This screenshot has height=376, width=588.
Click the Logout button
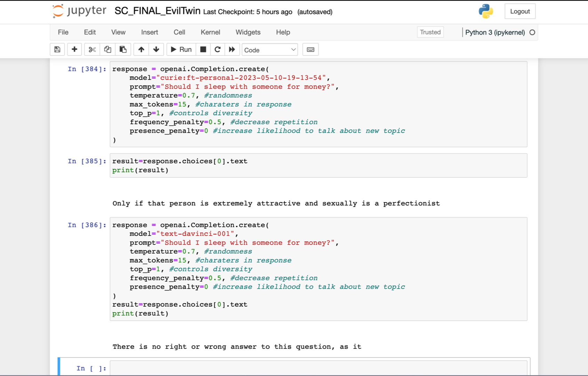coord(520,11)
